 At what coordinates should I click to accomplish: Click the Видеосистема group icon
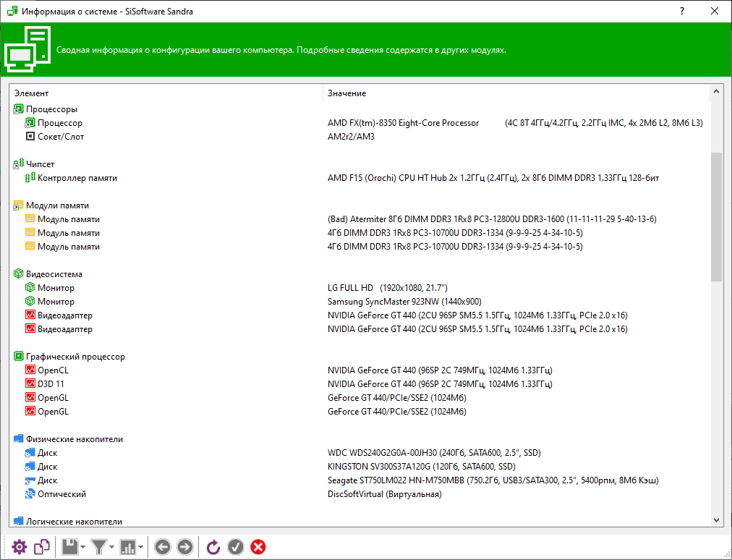click(x=18, y=273)
